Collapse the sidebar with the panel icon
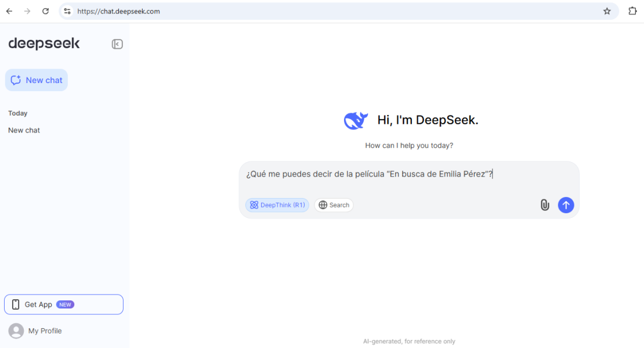The height and width of the screenshot is (348, 644). [x=117, y=44]
